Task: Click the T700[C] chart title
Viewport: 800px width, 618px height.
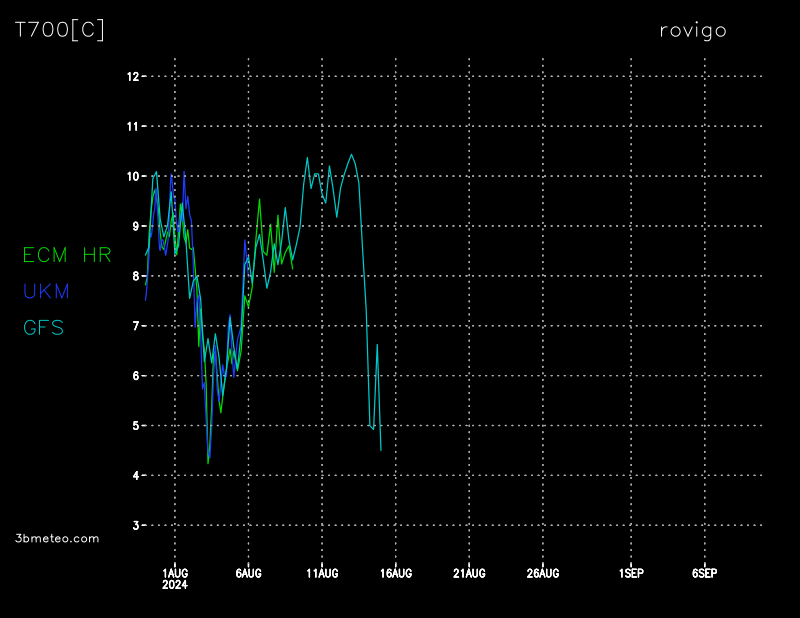Action: click(60, 30)
